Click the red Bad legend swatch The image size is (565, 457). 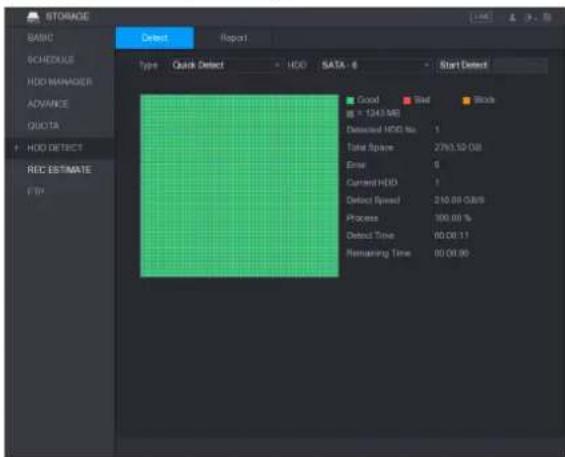pyautogui.click(x=407, y=100)
